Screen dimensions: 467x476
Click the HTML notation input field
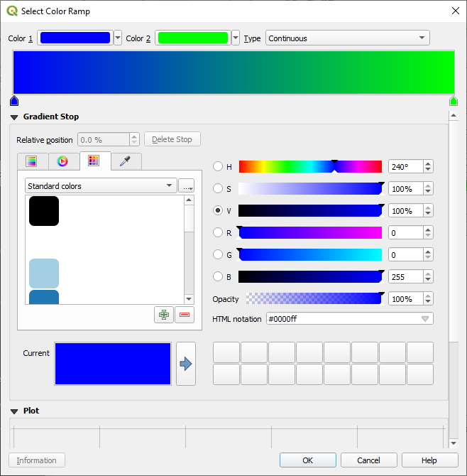[343, 319]
